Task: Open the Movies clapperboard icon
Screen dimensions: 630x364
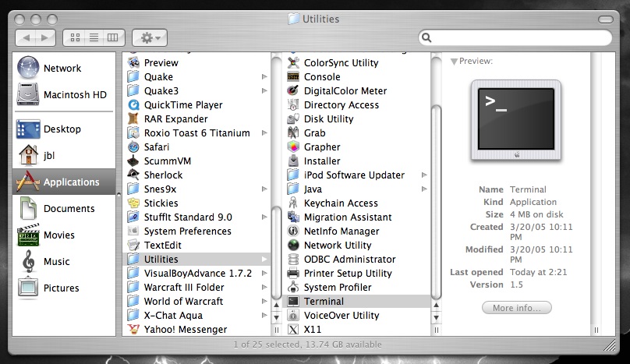Action: pos(28,235)
